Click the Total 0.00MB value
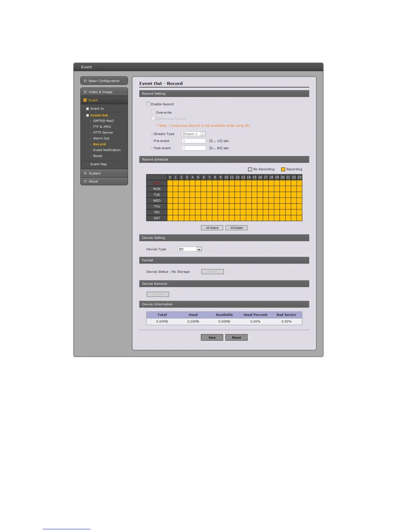The image size is (411, 532). point(162,321)
